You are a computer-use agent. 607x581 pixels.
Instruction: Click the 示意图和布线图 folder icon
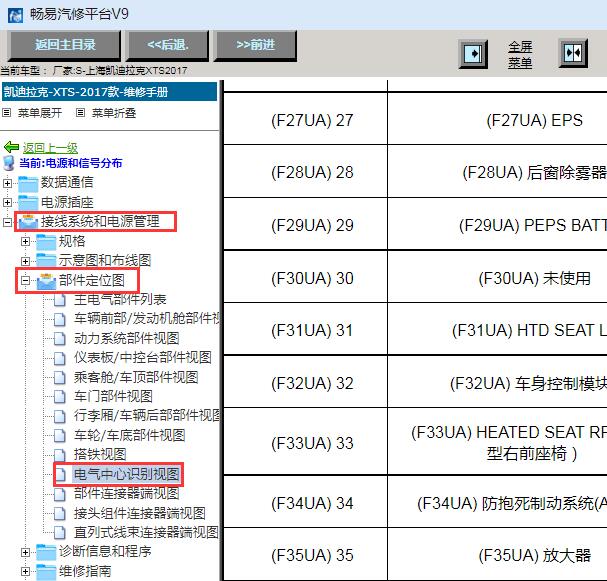[46, 261]
